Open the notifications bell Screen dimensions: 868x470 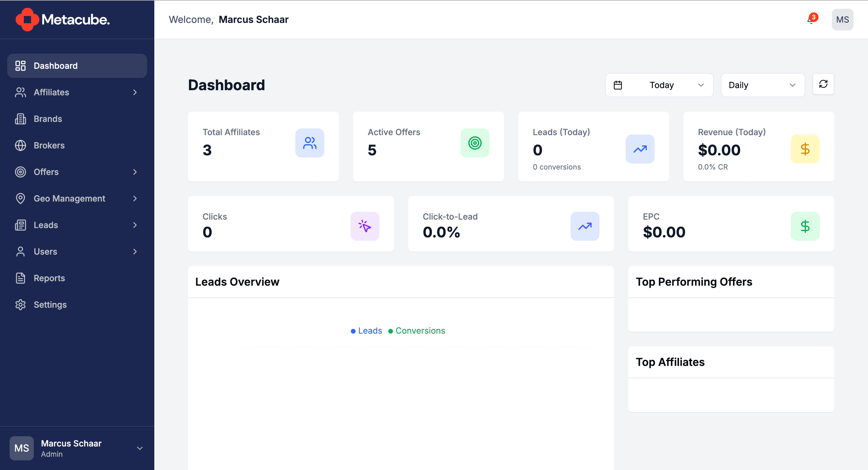811,20
